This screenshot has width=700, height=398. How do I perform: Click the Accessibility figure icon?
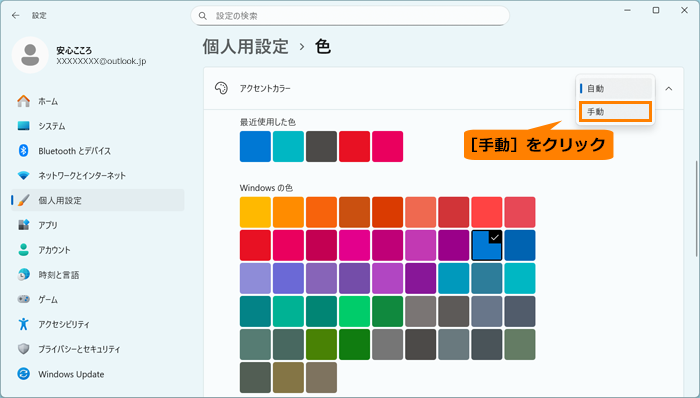pos(24,324)
